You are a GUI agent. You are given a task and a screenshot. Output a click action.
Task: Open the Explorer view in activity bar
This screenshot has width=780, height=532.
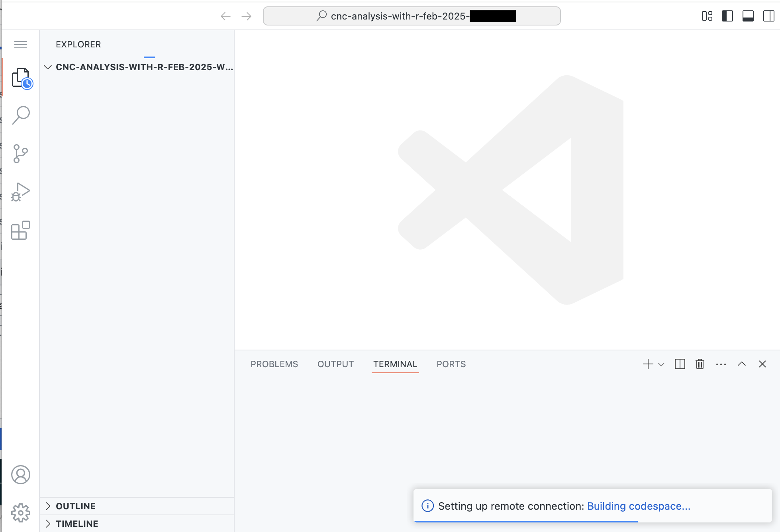(x=21, y=78)
